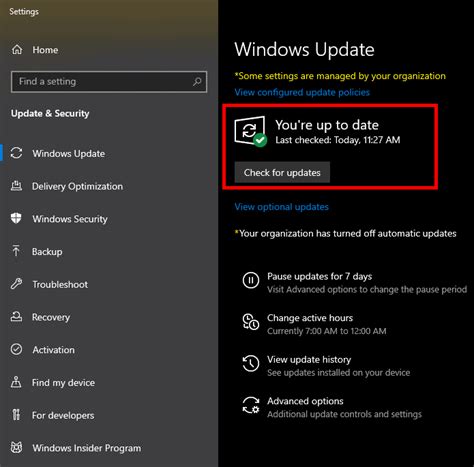Click 'See updates installed on your device' text
This screenshot has width=474, height=467.
point(339,373)
